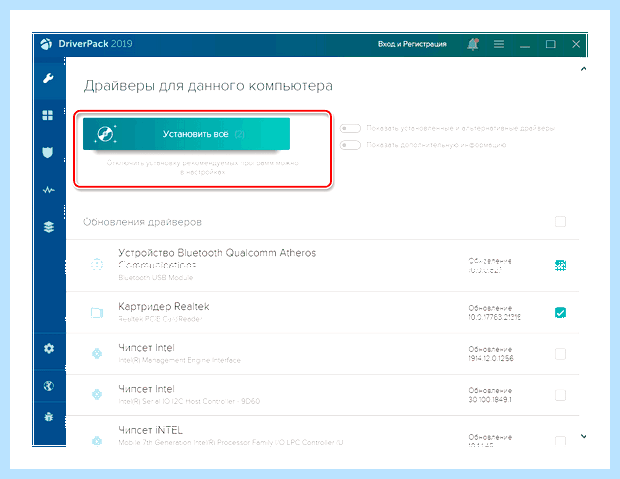Maximize the DriverPack window
Image resolution: width=620 pixels, height=479 pixels.
[551, 44]
